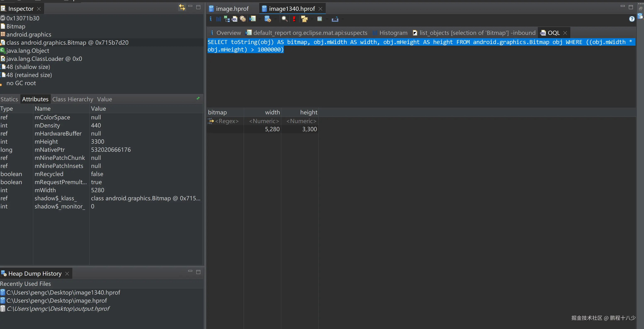The width and height of the screenshot is (644, 329).
Task: Select the result row with 5,280 width
Action: coord(272,129)
